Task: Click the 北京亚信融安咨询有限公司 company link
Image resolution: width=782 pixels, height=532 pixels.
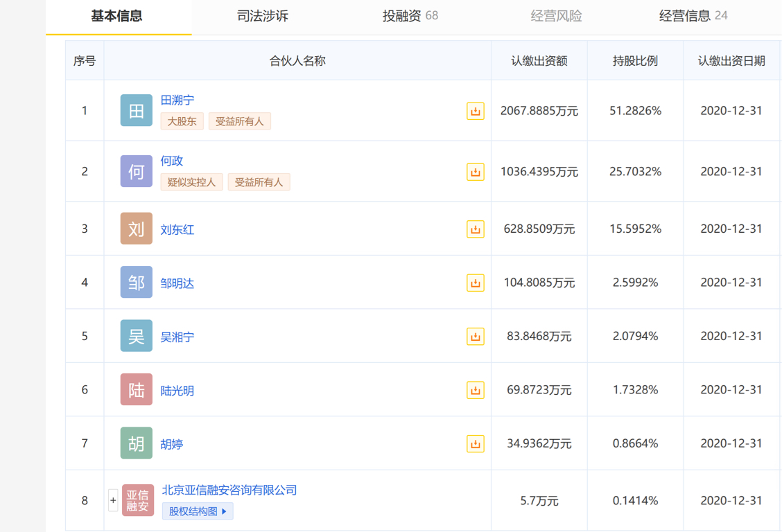Action: [x=229, y=490]
